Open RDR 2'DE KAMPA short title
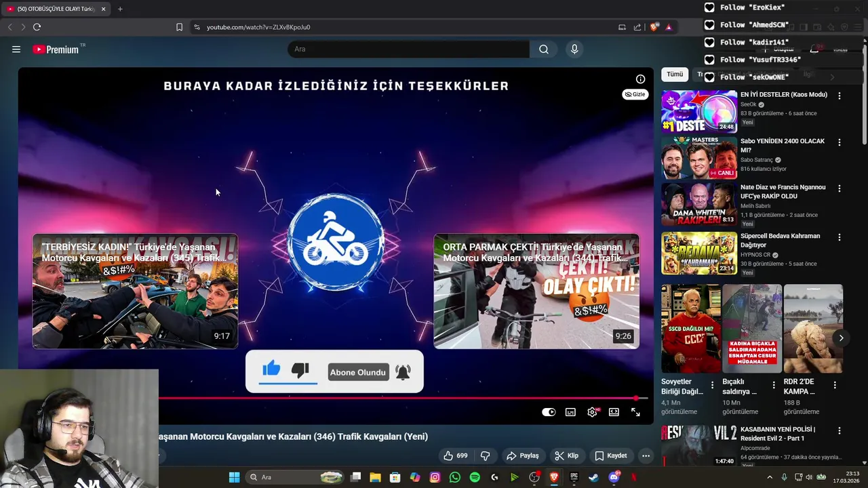Image resolution: width=868 pixels, height=488 pixels. [800, 386]
